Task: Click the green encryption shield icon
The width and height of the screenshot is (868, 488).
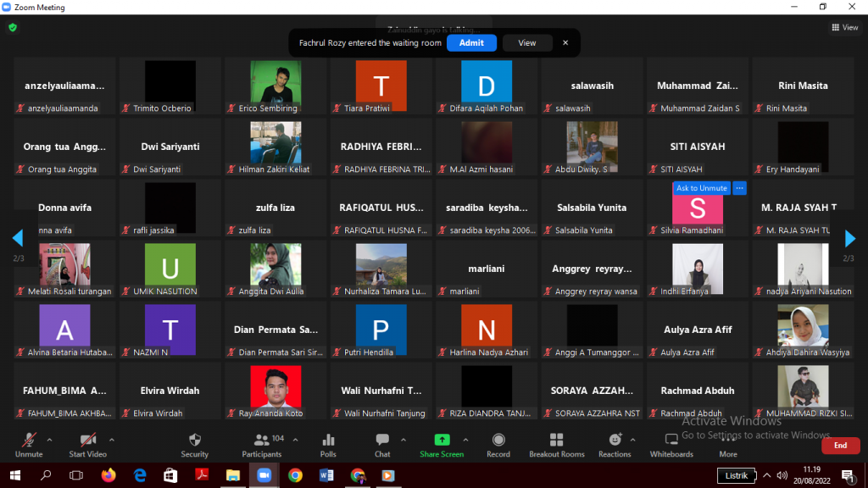Action: [13, 27]
